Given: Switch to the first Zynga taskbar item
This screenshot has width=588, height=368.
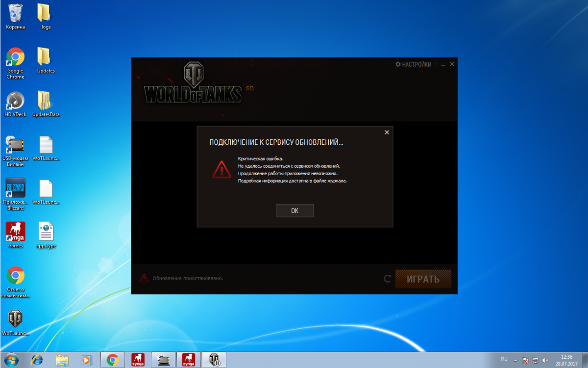Looking at the screenshot, I should pyautogui.click(x=138, y=360).
